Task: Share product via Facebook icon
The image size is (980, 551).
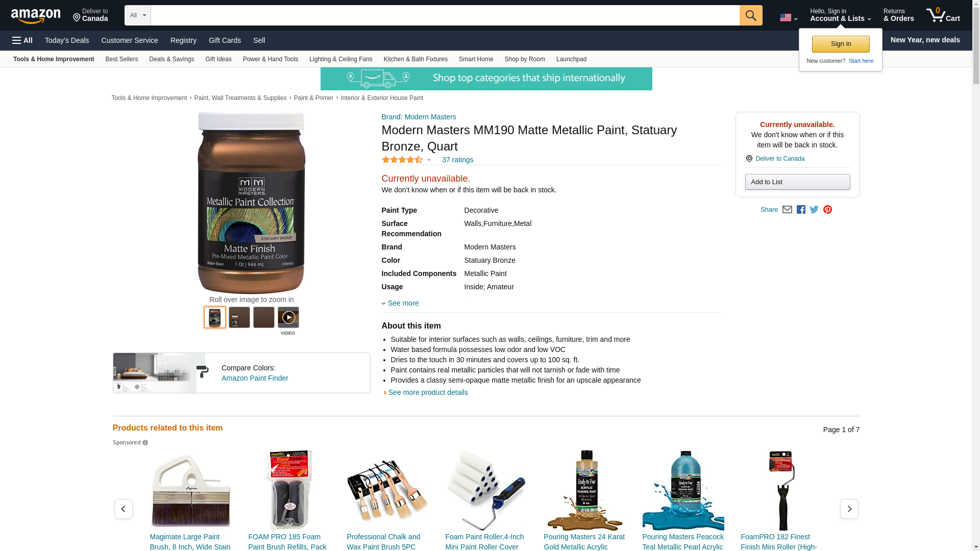Action: coord(801,210)
